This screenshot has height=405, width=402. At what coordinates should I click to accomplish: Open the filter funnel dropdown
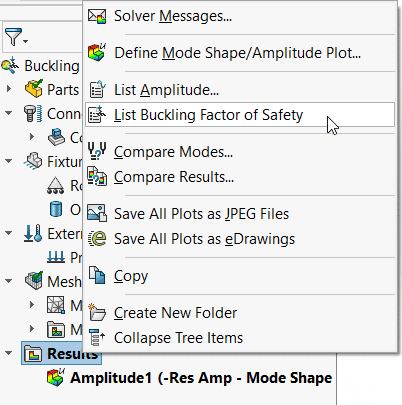point(16,37)
